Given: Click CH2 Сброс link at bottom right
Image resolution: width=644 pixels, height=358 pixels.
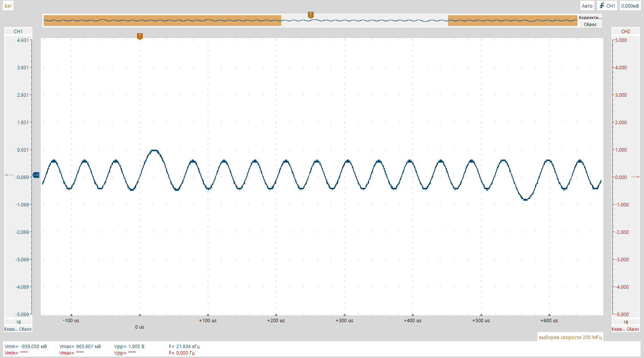Looking at the screenshot, I should (633, 329).
